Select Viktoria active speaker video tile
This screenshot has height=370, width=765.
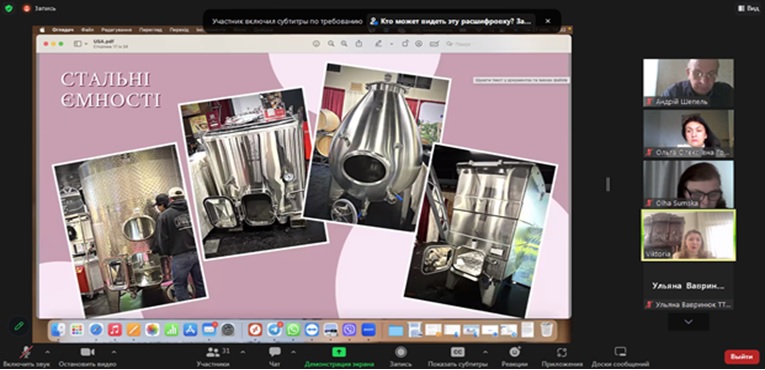click(x=688, y=235)
